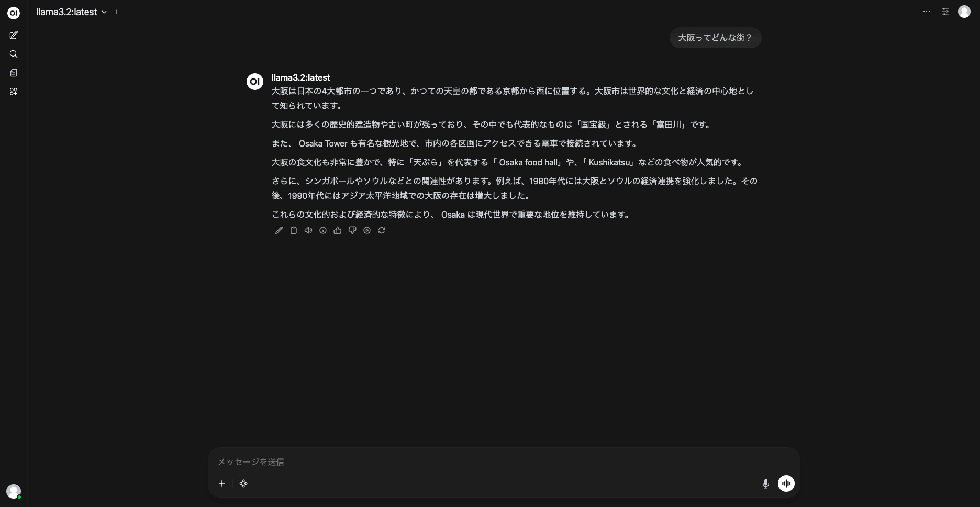Open the more options menu
This screenshot has width=980, height=507.
click(x=927, y=12)
